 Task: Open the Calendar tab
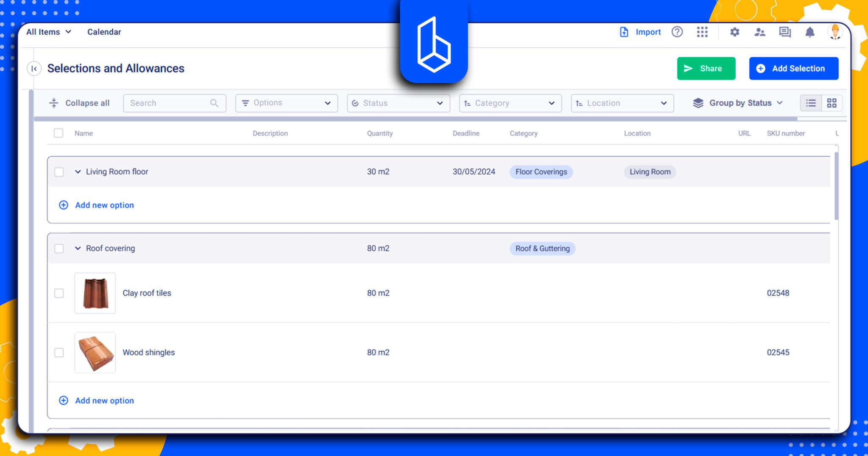[104, 32]
